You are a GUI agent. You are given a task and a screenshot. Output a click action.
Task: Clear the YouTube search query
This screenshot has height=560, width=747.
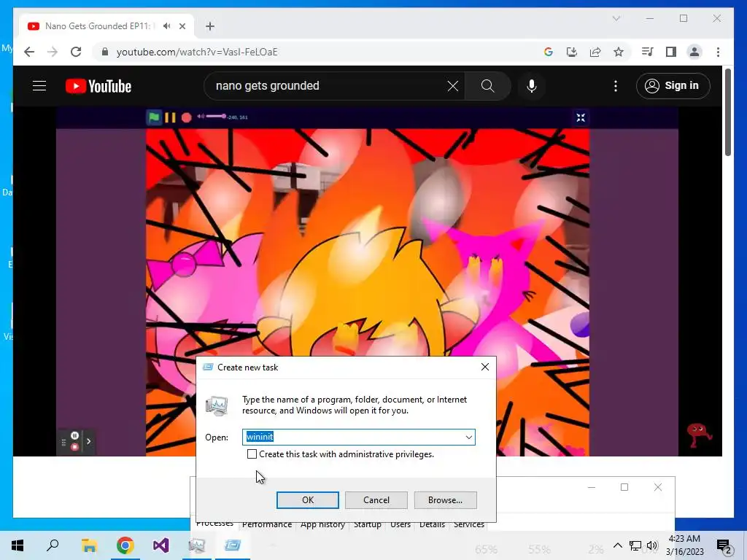452,86
